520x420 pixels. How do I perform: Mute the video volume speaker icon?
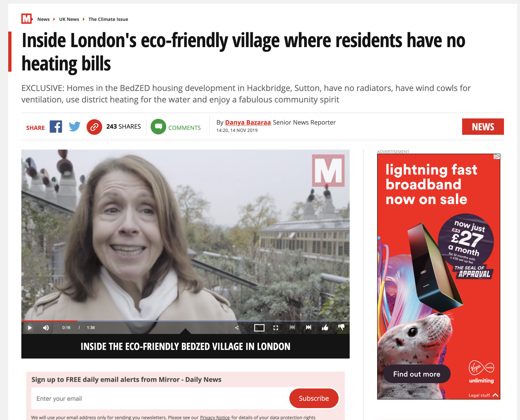point(46,328)
